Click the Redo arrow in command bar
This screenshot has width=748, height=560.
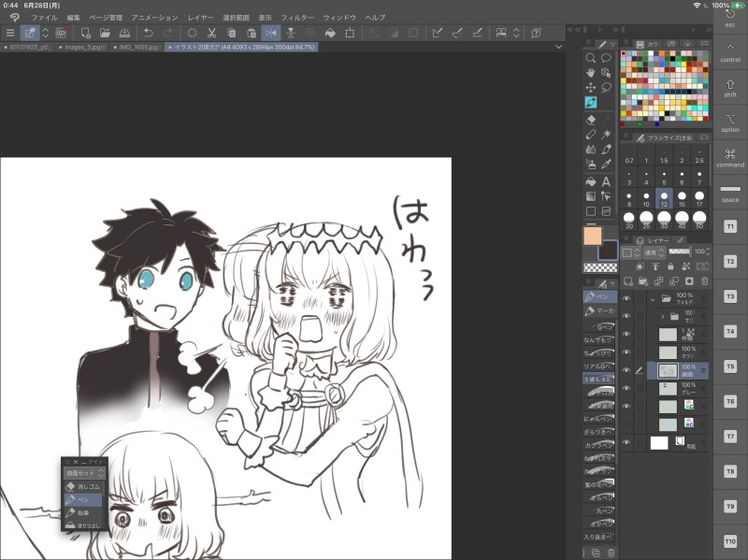pos(168,33)
